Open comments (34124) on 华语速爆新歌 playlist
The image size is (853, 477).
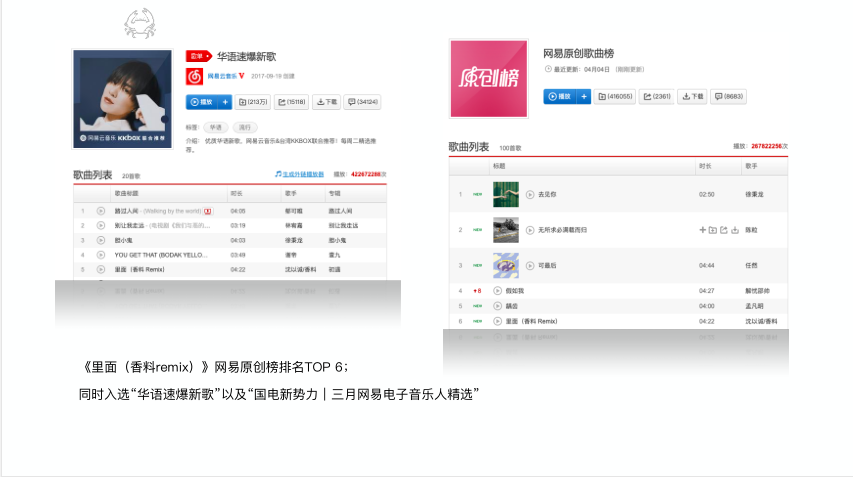pos(363,102)
